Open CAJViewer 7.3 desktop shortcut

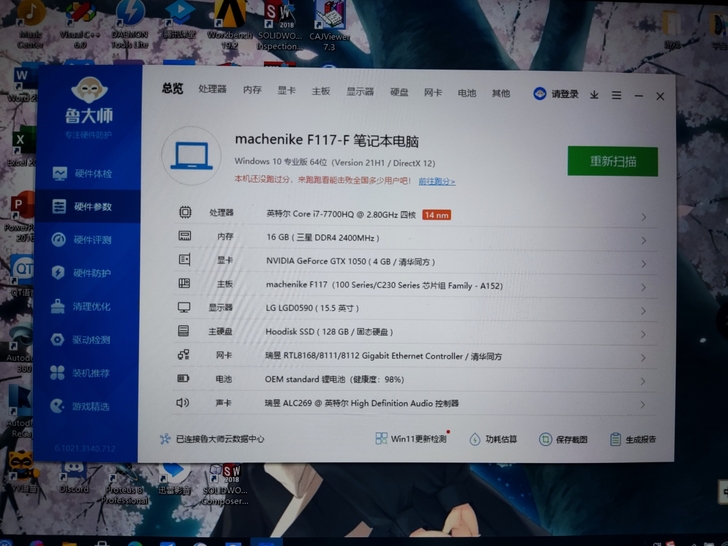coord(329,26)
